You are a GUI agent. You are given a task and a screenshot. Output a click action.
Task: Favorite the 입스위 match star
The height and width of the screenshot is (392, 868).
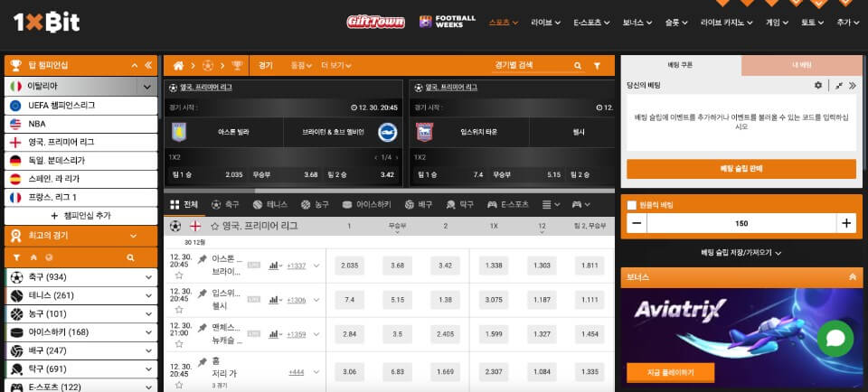[179, 310]
